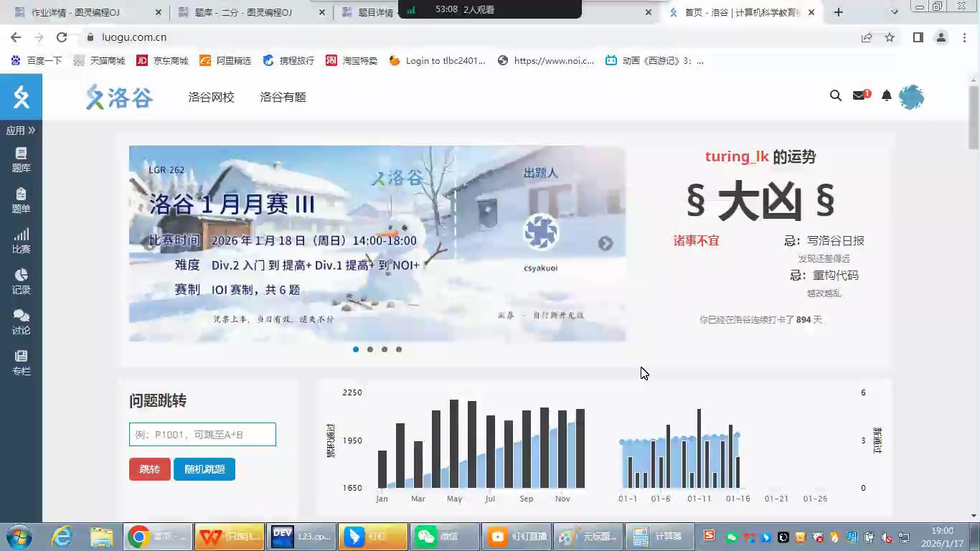The image size is (980, 551).
Task: Select the second carousel dot indicator
Action: tap(370, 349)
